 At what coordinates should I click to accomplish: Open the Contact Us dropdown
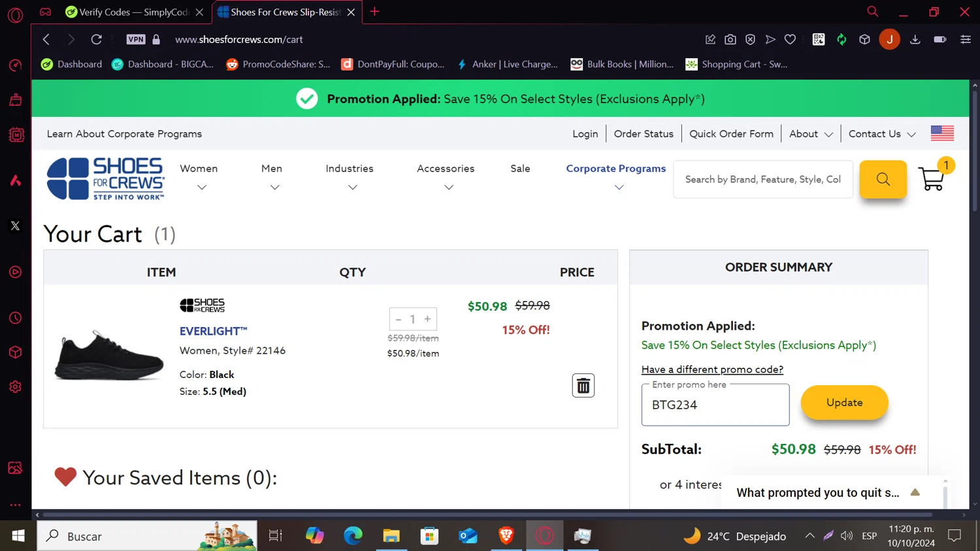(x=882, y=134)
